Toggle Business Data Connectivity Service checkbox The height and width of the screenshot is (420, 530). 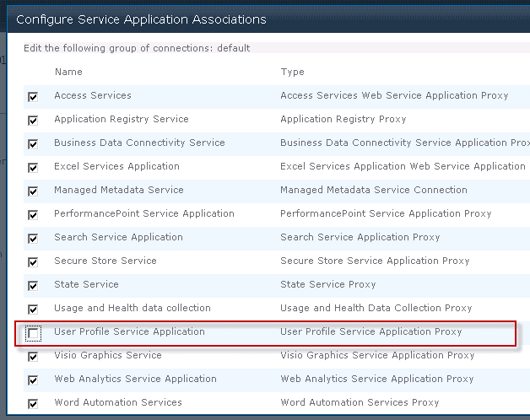click(x=33, y=144)
